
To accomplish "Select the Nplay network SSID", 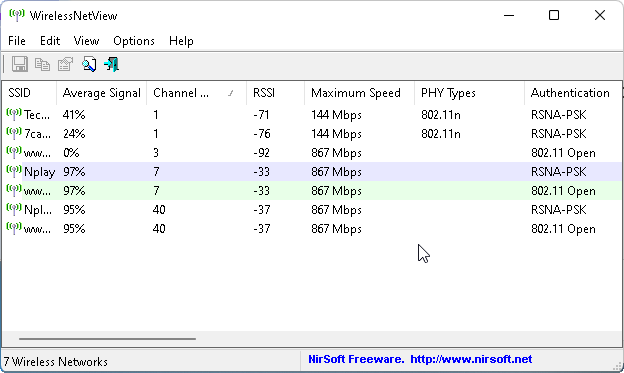I will (39, 172).
